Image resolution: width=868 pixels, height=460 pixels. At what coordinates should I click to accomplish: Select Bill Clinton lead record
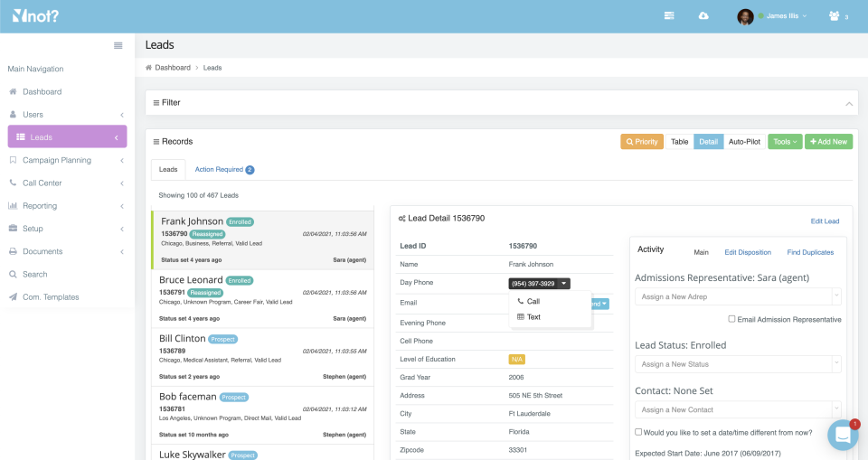tap(262, 357)
